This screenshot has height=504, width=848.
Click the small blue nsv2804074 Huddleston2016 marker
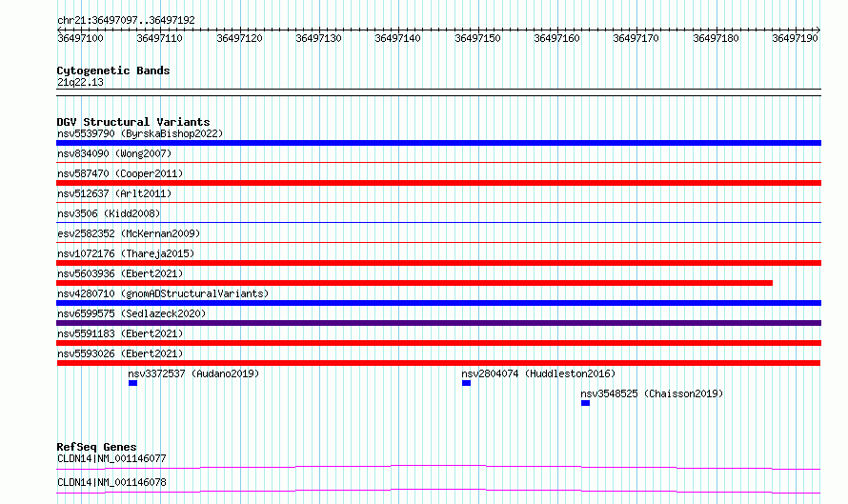466,383
